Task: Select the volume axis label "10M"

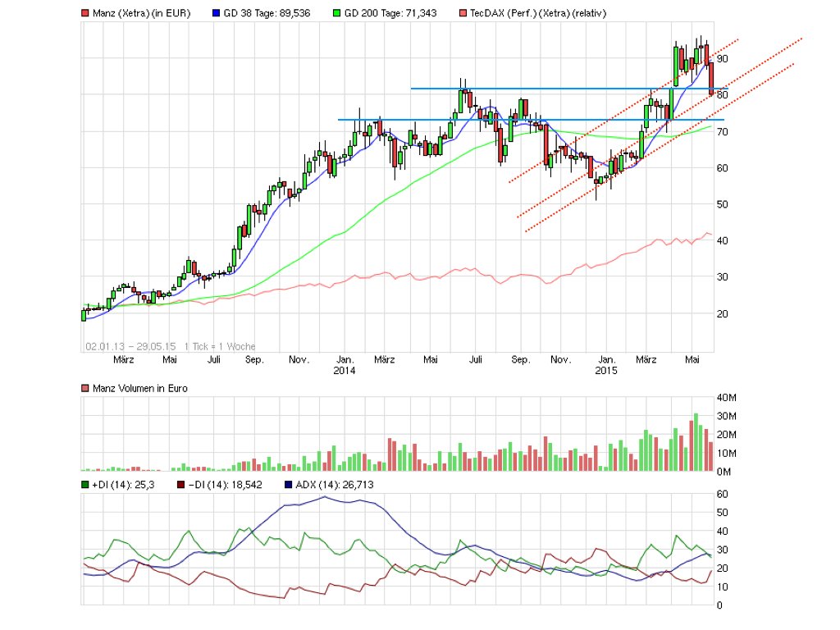Action: (x=727, y=453)
